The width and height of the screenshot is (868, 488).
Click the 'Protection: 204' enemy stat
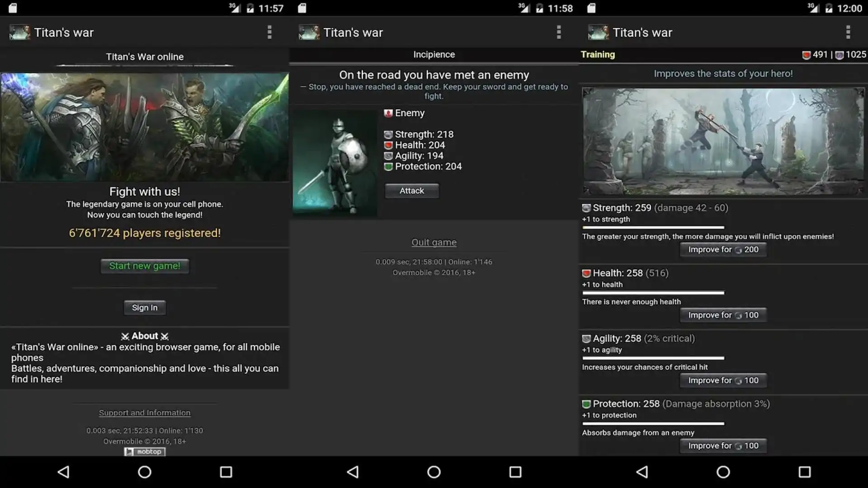tap(428, 167)
